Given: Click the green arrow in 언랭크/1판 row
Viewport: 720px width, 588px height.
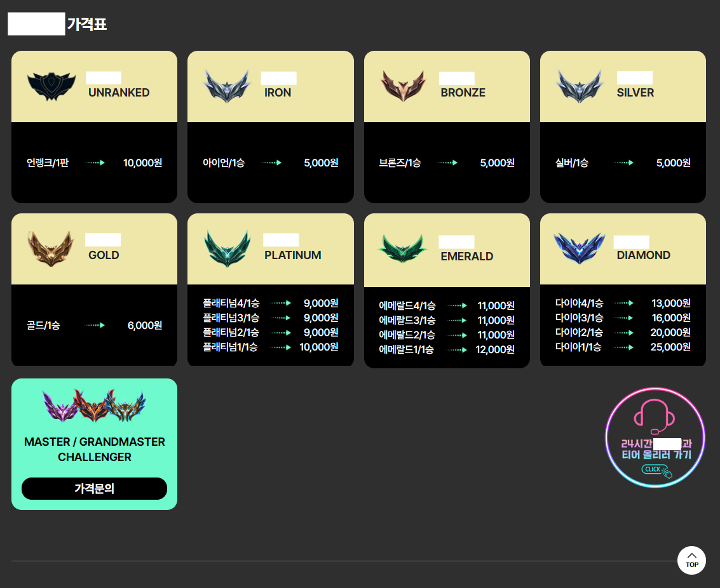Looking at the screenshot, I should point(95,163).
